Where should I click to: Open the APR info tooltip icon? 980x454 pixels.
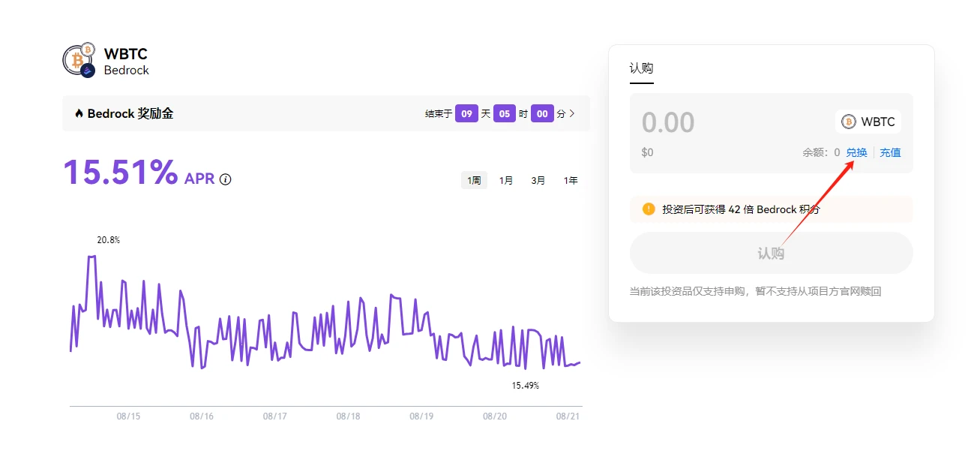226,179
